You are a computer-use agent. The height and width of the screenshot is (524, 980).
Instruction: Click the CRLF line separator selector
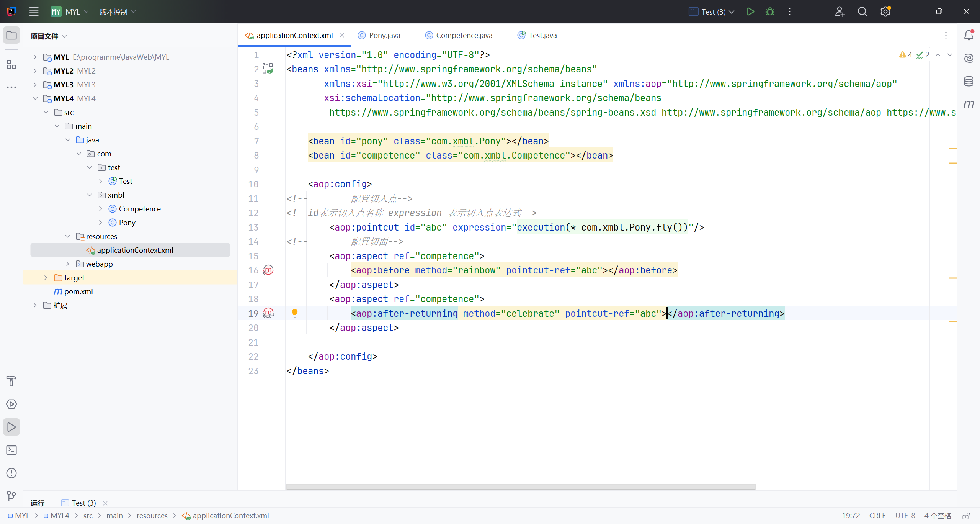(877, 516)
